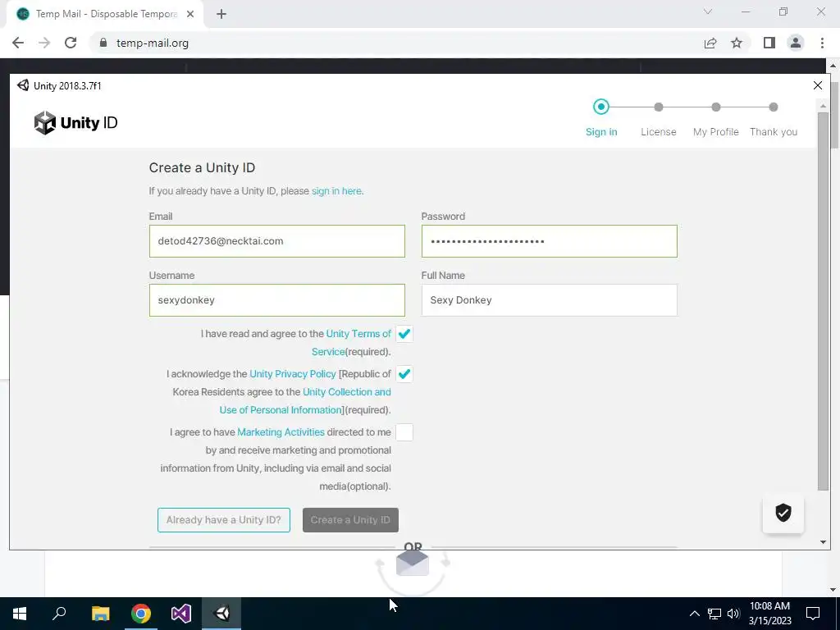
Task: Open the Marketing Activities link
Action: pyautogui.click(x=281, y=432)
